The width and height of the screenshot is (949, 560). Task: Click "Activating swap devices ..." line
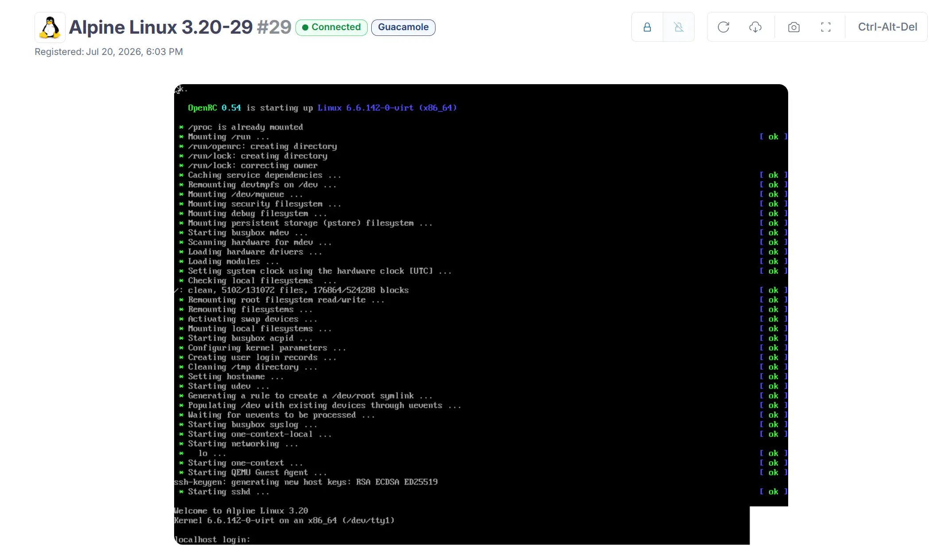pos(253,319)
